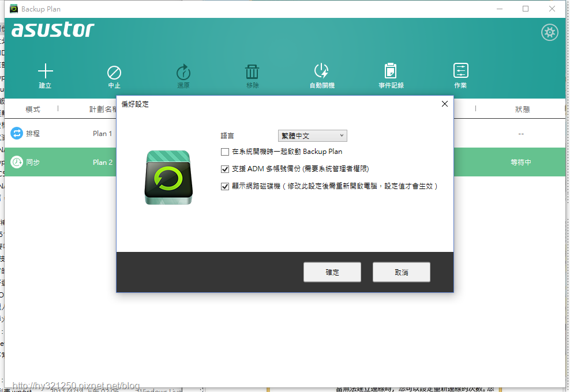Enable 在系統開機時一起啟動 Backup Plan checkbox

coord(225,152)
